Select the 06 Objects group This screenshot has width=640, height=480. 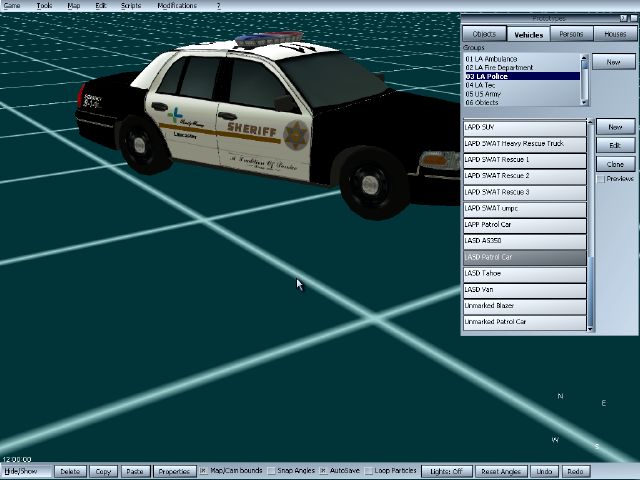pos(522,102)
